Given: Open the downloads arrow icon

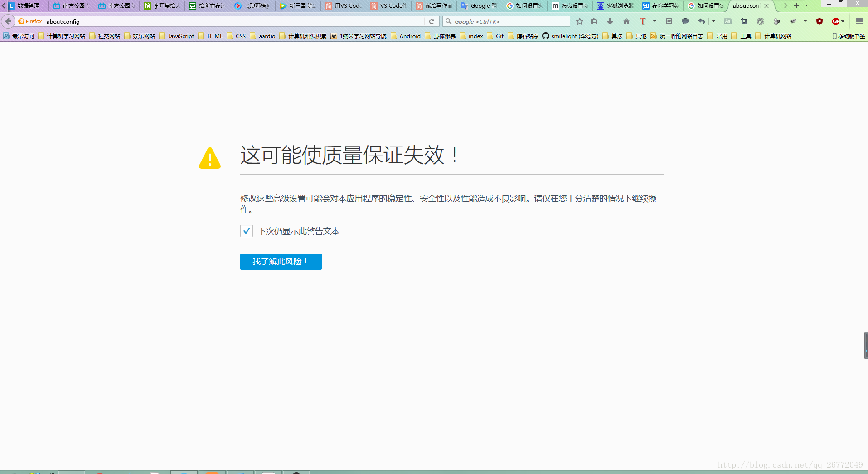Looking at the screenshot, I should coord(610,21).
